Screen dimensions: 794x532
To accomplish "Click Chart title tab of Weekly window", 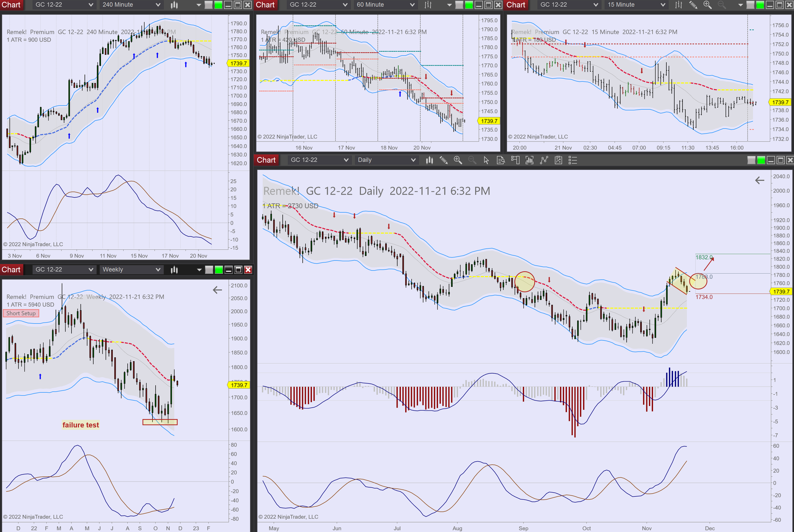I will 11,270.
